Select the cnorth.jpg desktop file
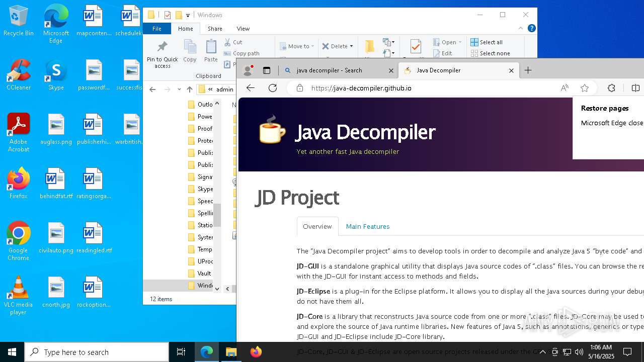Image resolution: width=644 pixels, height=362 pixels. 56,293
